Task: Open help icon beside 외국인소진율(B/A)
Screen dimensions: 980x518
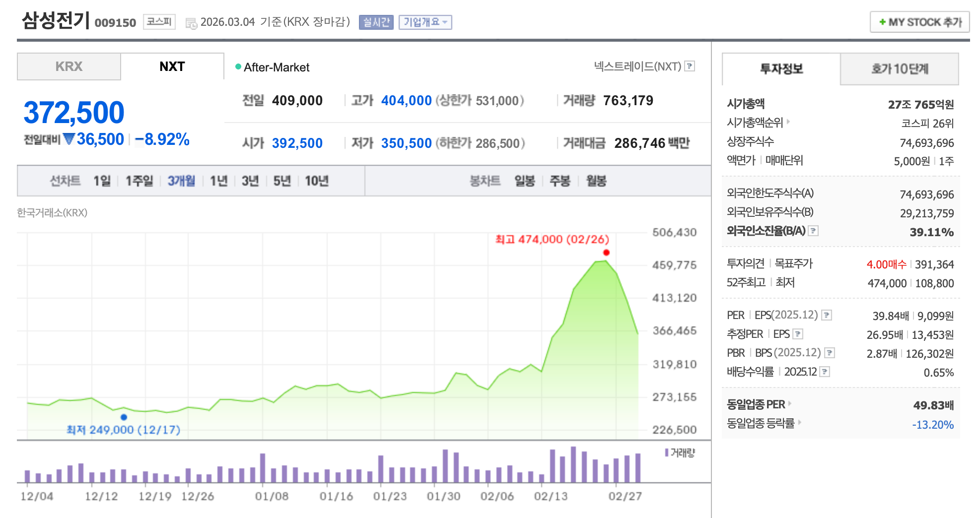Action: tap(813, 231)
